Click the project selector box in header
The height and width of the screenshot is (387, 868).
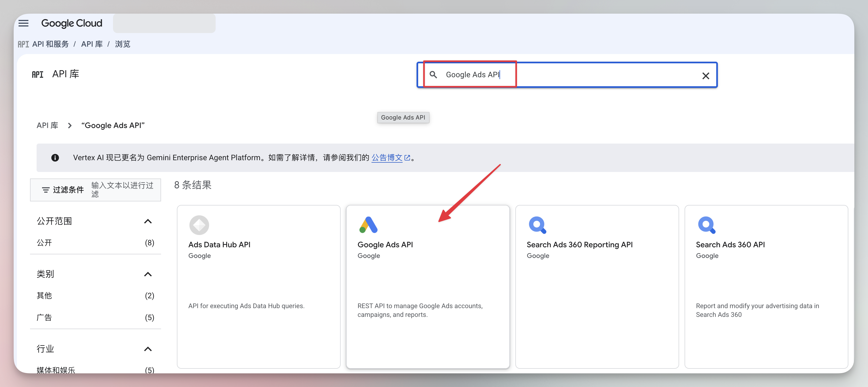tap(164, 23)
